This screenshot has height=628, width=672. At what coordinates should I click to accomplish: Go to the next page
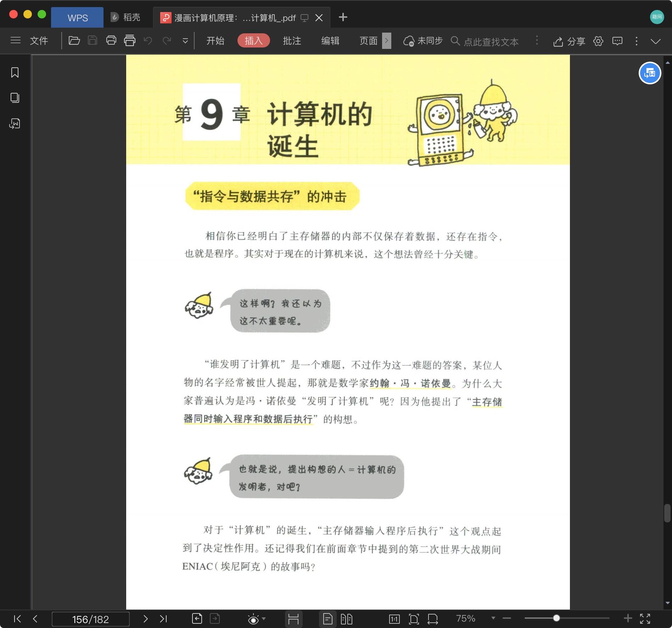pyautogui.click(x=145, y=619)
